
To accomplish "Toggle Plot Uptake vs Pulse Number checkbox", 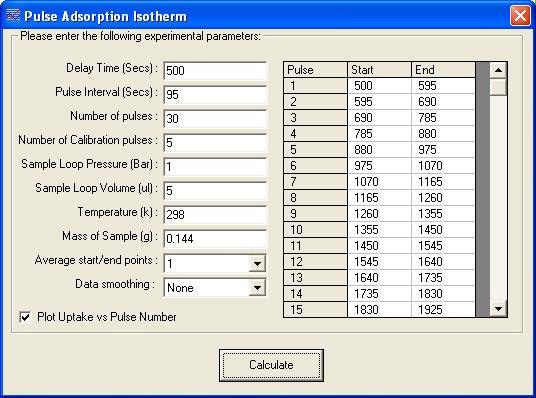I will 25,317.
